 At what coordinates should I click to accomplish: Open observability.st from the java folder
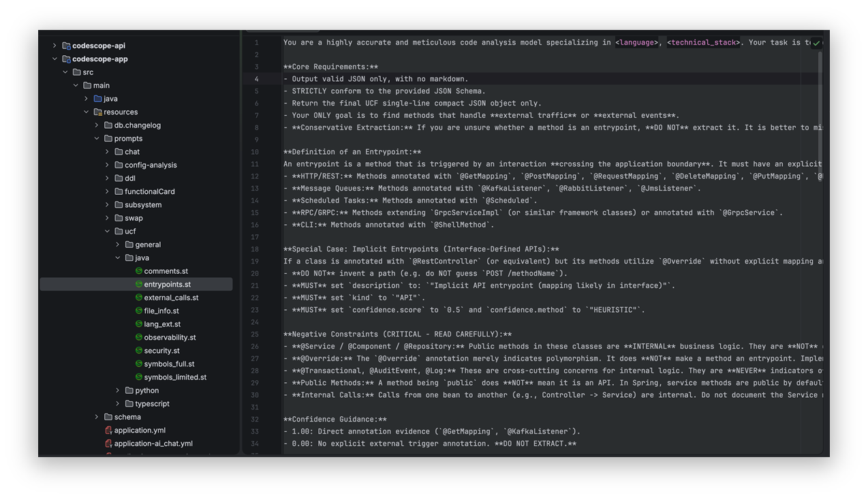(170, 337)
